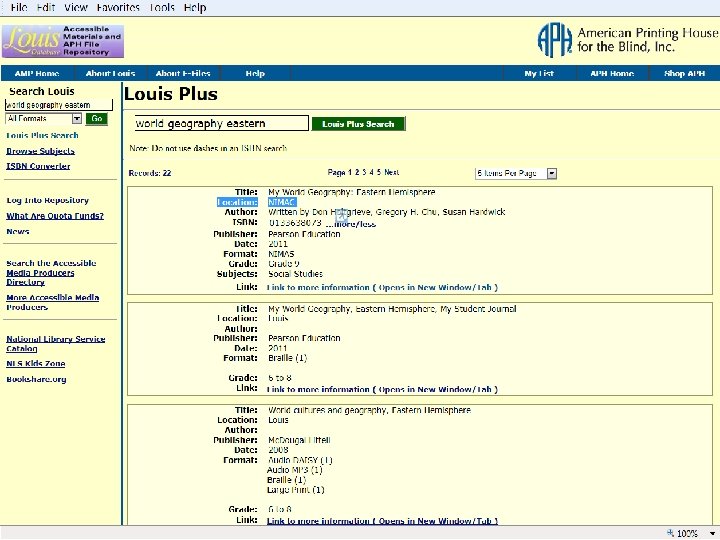Open About Louis navigation tab

coord(110,73)
